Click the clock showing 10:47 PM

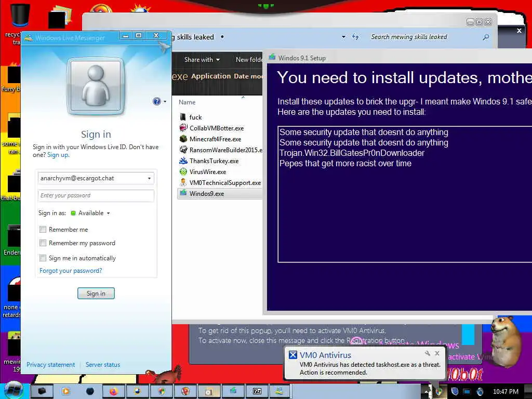point(506,392)
